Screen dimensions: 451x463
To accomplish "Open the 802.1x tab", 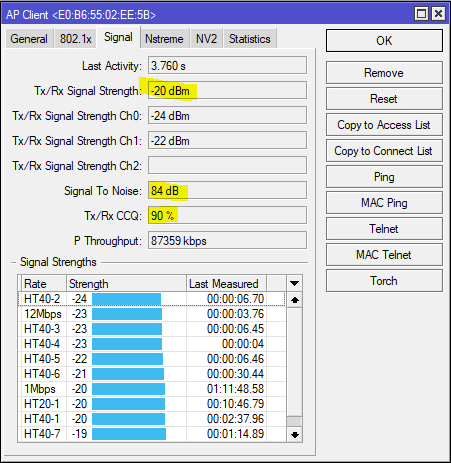I will click(x=76, y=39).
